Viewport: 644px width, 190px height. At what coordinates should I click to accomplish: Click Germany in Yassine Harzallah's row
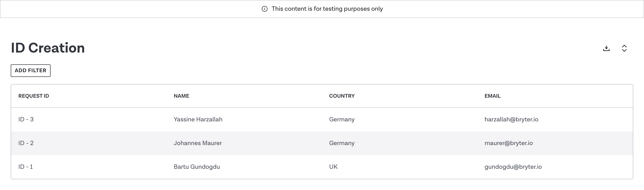(x=341, y=120)
